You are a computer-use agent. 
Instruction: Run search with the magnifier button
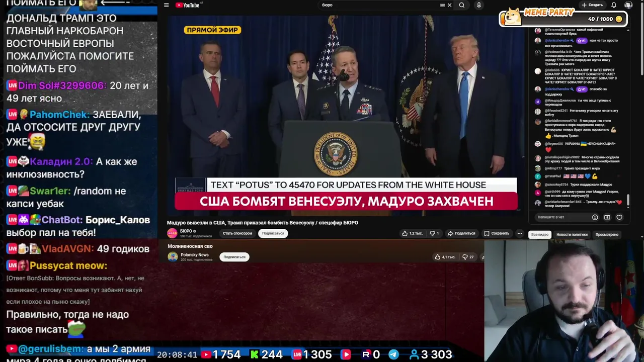pos(461,5)
